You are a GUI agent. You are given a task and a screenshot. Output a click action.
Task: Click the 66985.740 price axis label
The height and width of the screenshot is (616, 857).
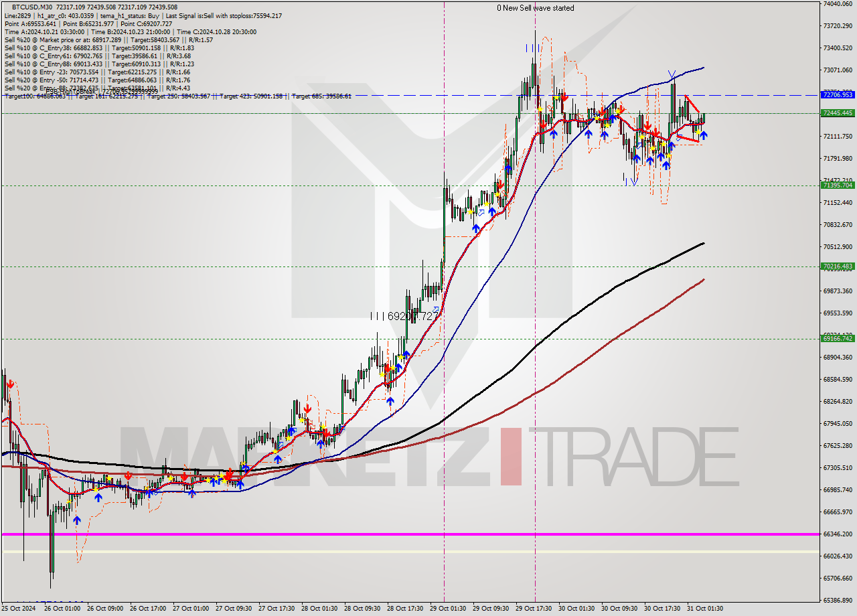point(838,489)
